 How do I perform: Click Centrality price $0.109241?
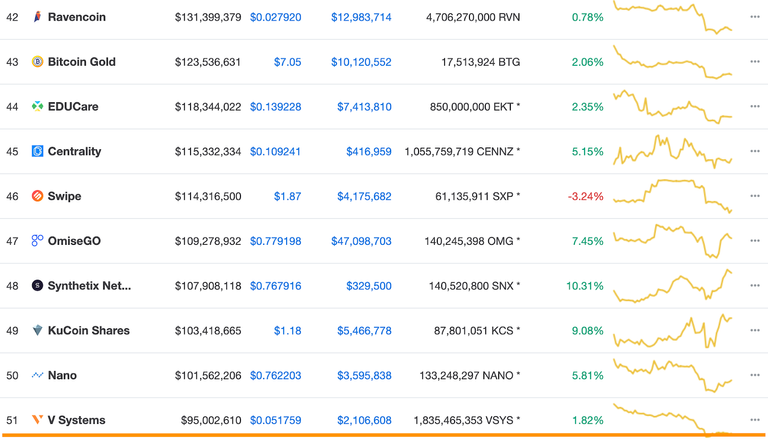click(275, 151)
